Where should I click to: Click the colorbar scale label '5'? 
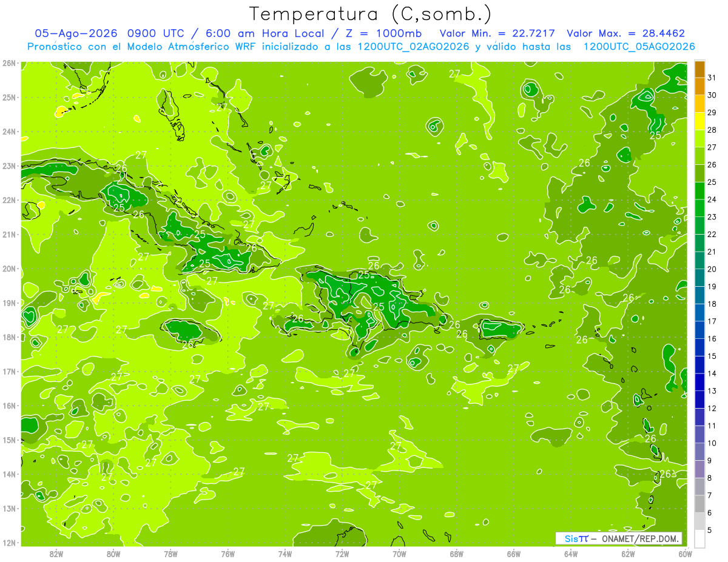tap(710, 530)
